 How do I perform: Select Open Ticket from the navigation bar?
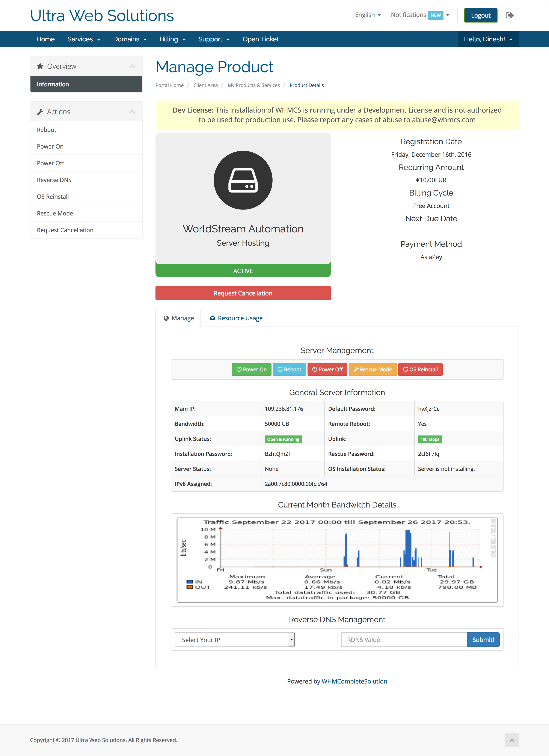pos(260,39)
